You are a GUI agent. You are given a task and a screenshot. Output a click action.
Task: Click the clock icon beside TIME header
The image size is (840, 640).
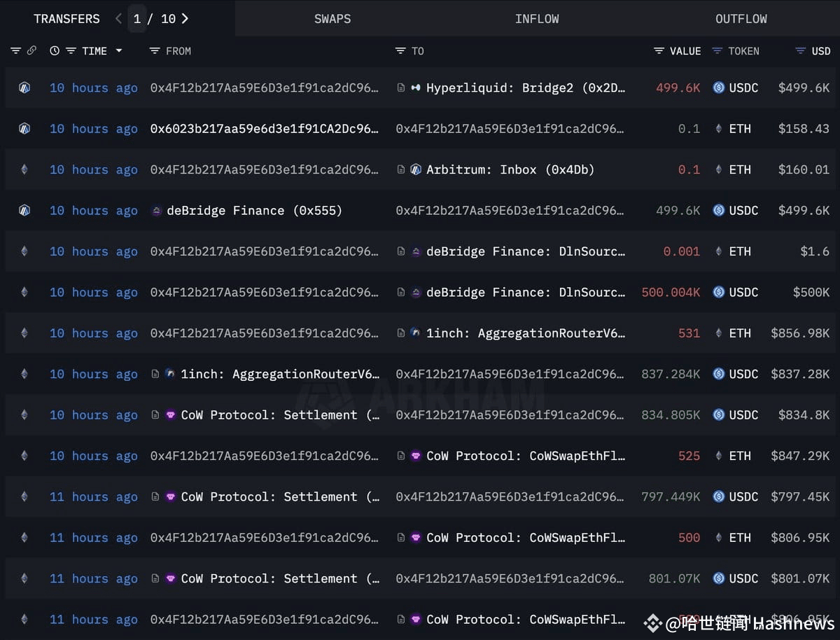point(55,51)
